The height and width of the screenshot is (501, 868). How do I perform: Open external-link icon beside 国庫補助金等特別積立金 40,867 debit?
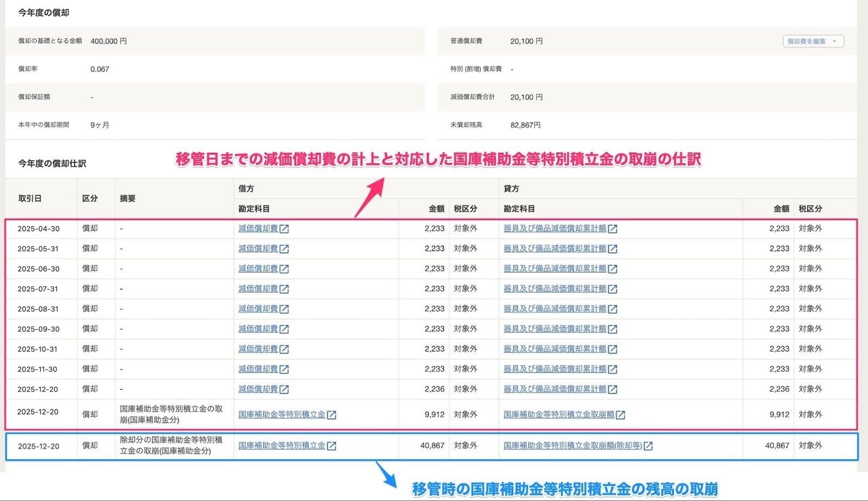click(331, 446)
